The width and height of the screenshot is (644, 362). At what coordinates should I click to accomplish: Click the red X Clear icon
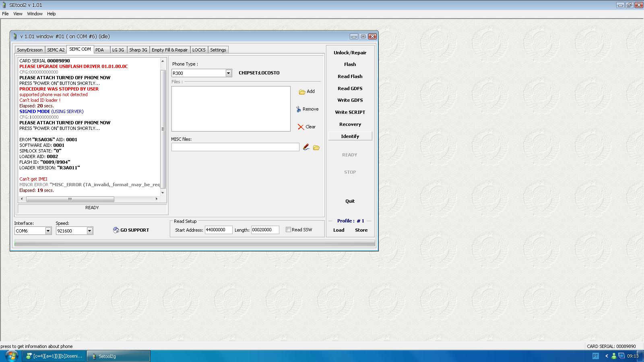[x=301, y=127]
